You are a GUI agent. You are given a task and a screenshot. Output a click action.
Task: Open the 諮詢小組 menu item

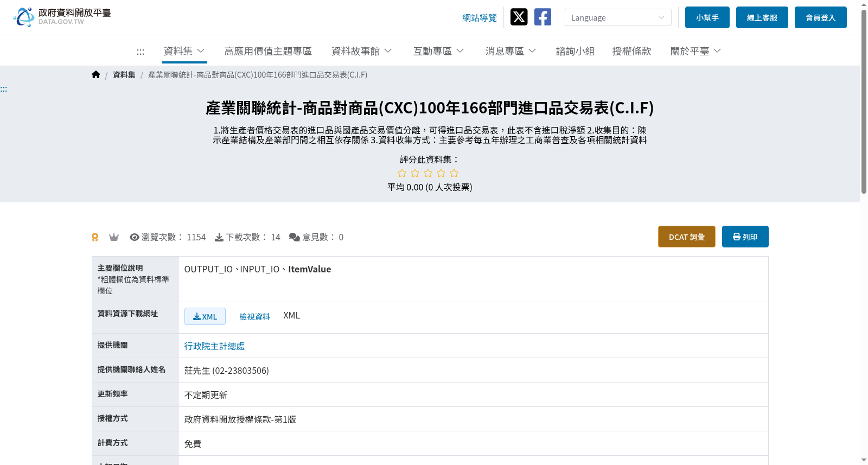(575, 51)
